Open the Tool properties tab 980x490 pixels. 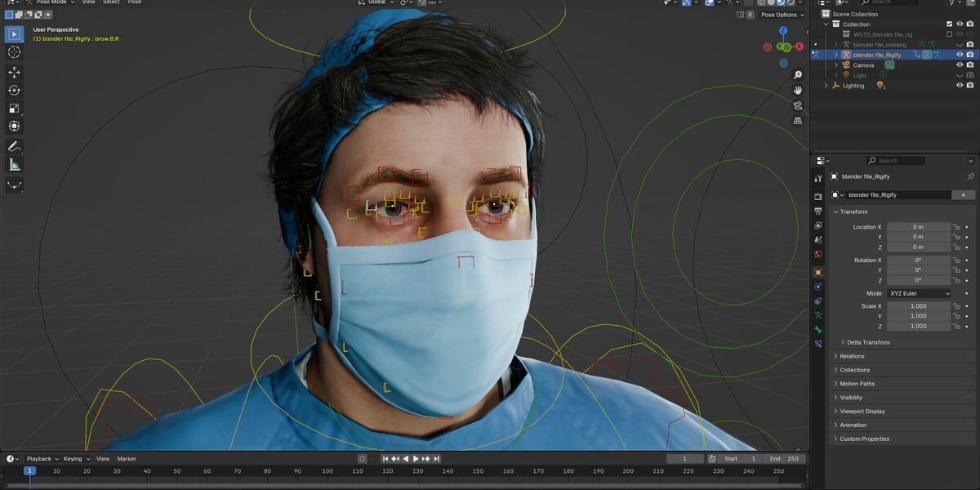(818, 178)
